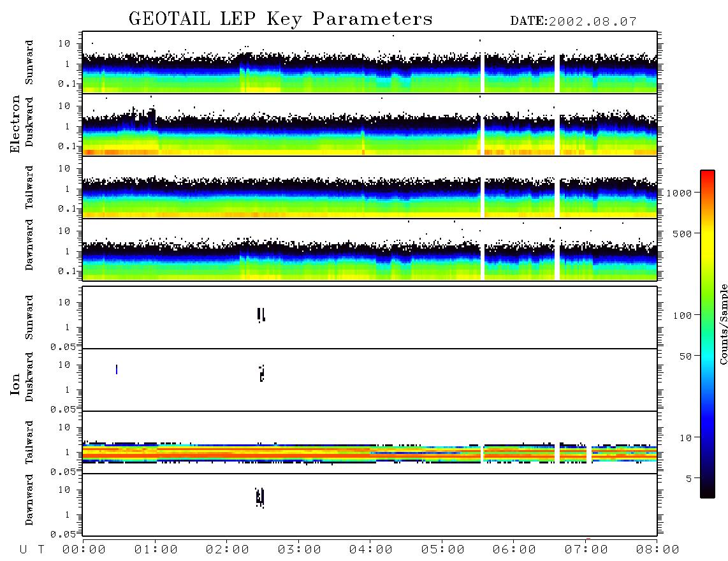Click the Electron Tailward spectrogram panel
The width and height of the screenshot is (728, 561).
pyautogui.click(x=370, y=187)
